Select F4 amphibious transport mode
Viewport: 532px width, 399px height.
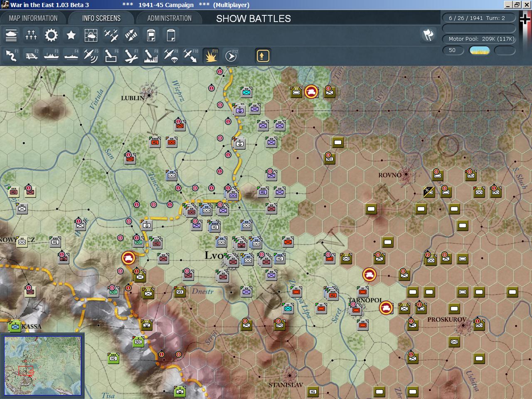pos(71,56)
